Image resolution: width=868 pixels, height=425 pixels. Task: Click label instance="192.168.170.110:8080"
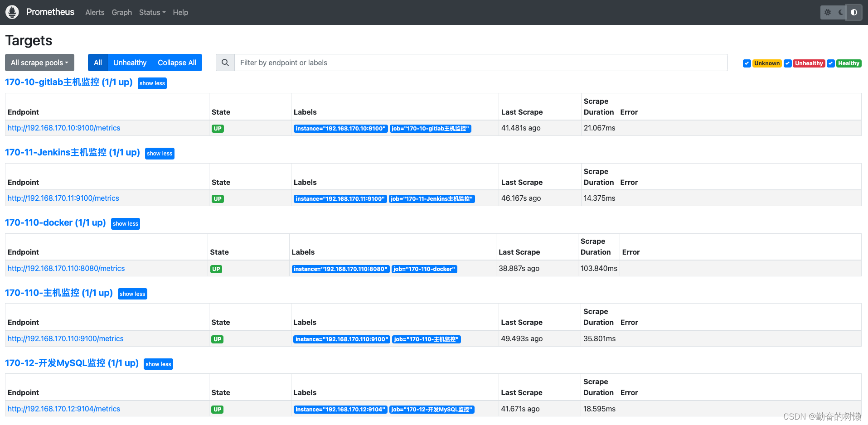[341, 269]
